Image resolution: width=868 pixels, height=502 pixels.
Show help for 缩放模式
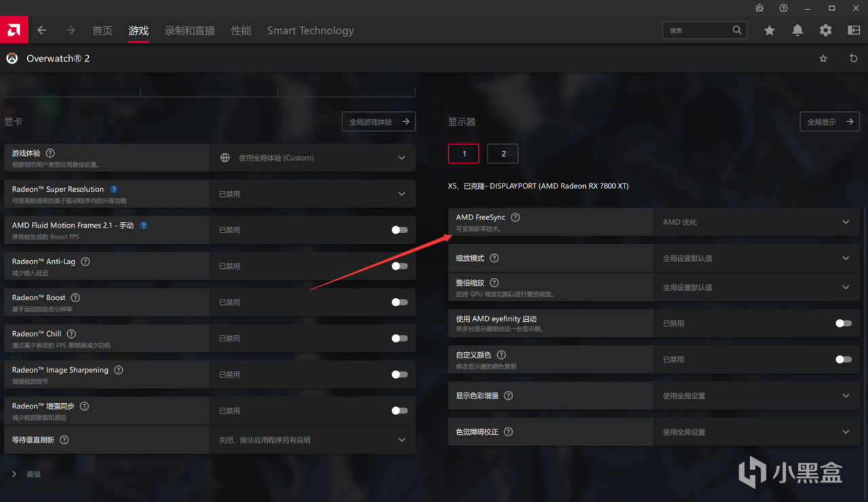[x=494, y=258]
